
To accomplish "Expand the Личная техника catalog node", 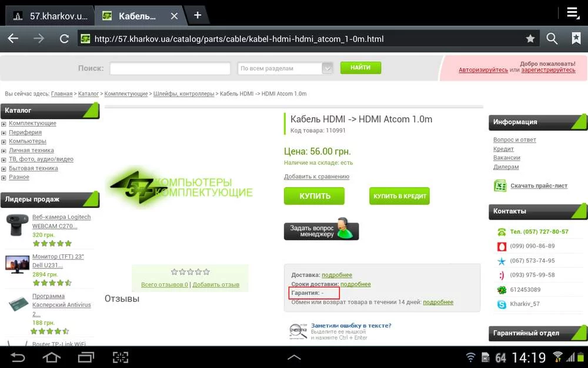I will coord(4,151).
